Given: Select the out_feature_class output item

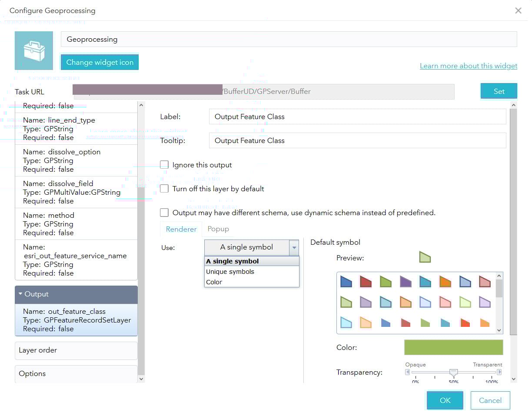Looking at the screenshot, I should (76, 320).
